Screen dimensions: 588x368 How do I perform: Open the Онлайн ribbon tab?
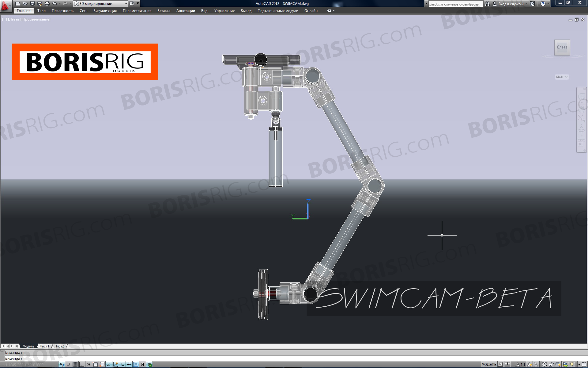311,11
